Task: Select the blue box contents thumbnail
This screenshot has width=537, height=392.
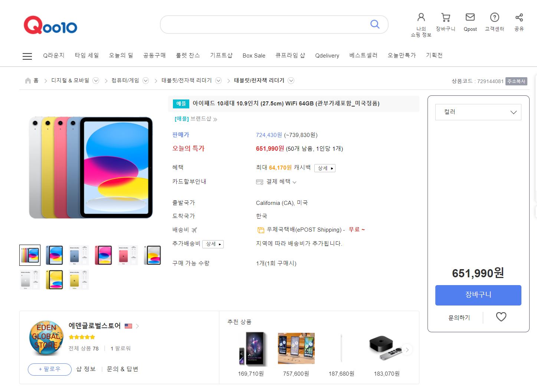Action: (79, 255)
